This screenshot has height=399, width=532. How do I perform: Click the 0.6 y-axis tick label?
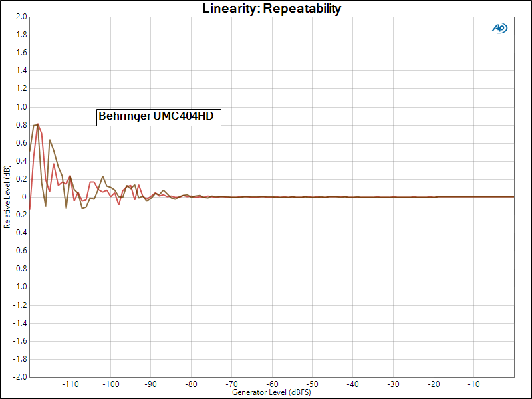tap(21, 143)
